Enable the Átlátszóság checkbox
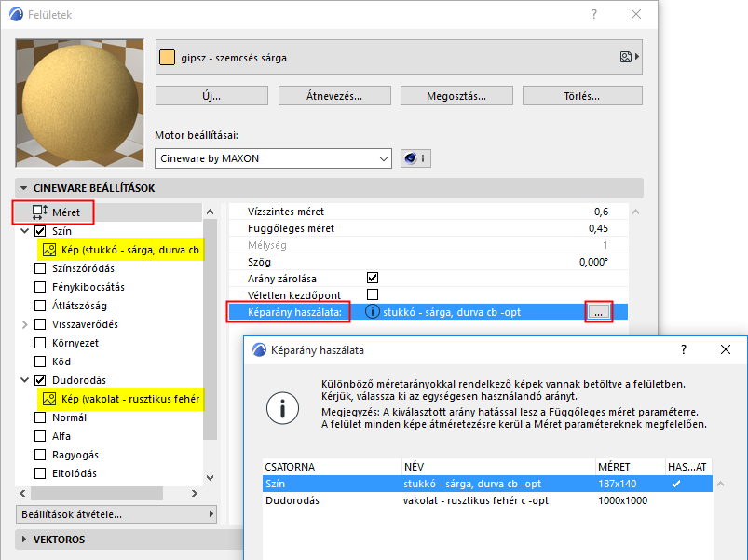The image size is (748, 560). [x=40, y=306]
